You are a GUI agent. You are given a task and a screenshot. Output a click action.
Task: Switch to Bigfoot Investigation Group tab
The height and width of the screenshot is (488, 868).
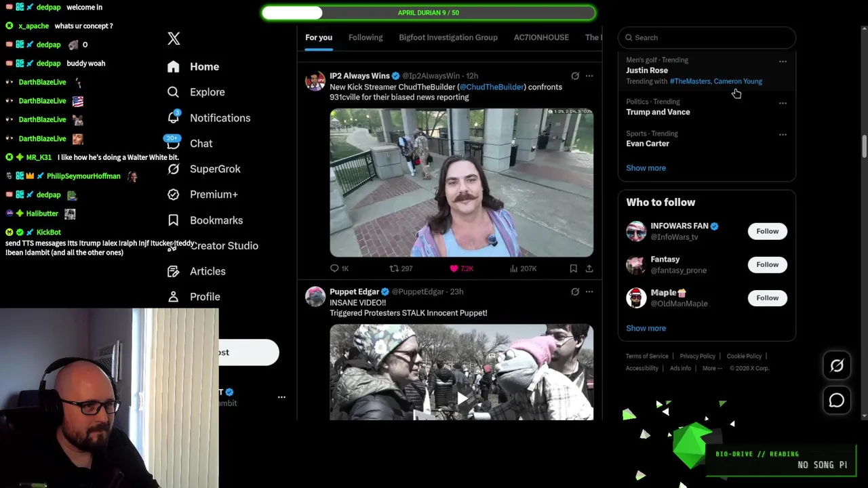pos(448,37)
